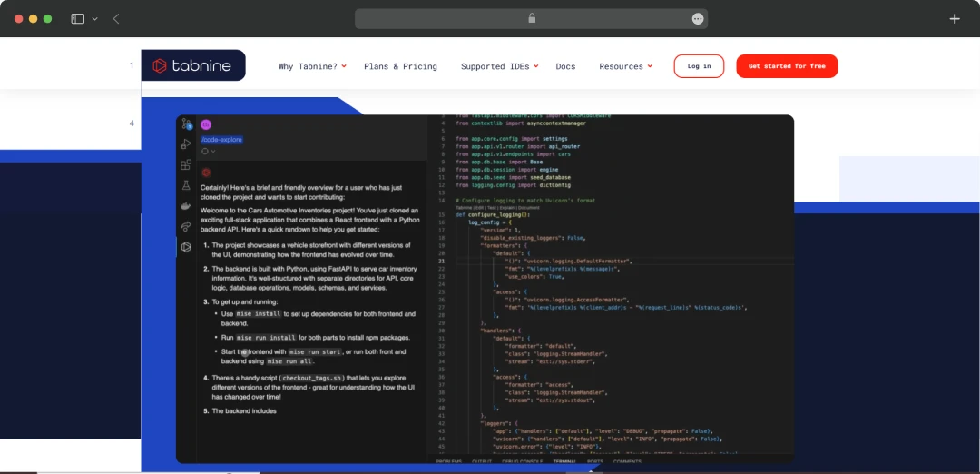Image resolution: width=980 pixels, height=474 pixels.
Task: Open the page menu ellipsis in address bar
Action: (x=698, y=19)
